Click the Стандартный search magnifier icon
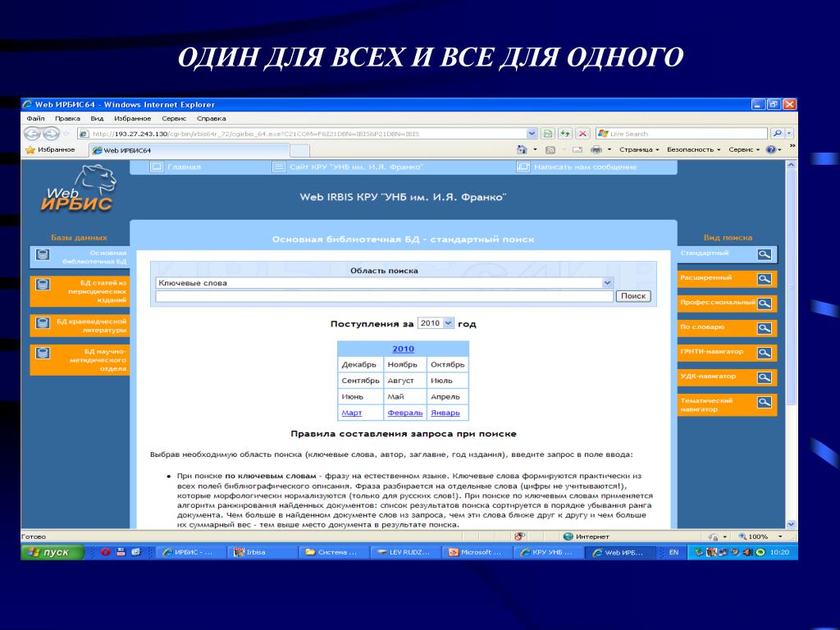840x630 pixels. (x=765, y=254)
